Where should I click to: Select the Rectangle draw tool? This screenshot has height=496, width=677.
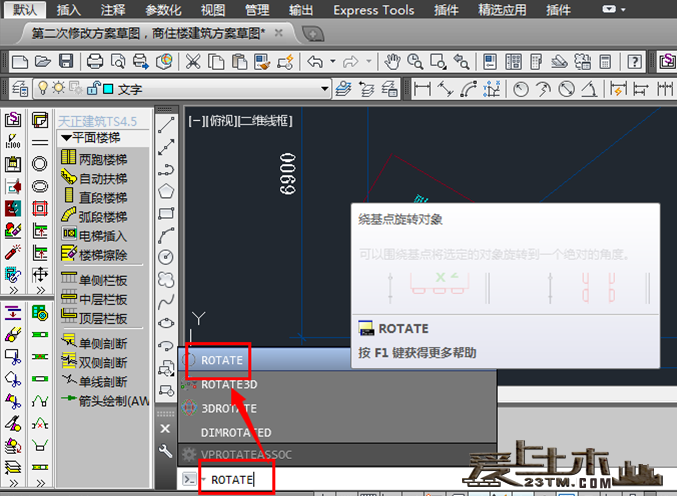click(x=166, y=213)
